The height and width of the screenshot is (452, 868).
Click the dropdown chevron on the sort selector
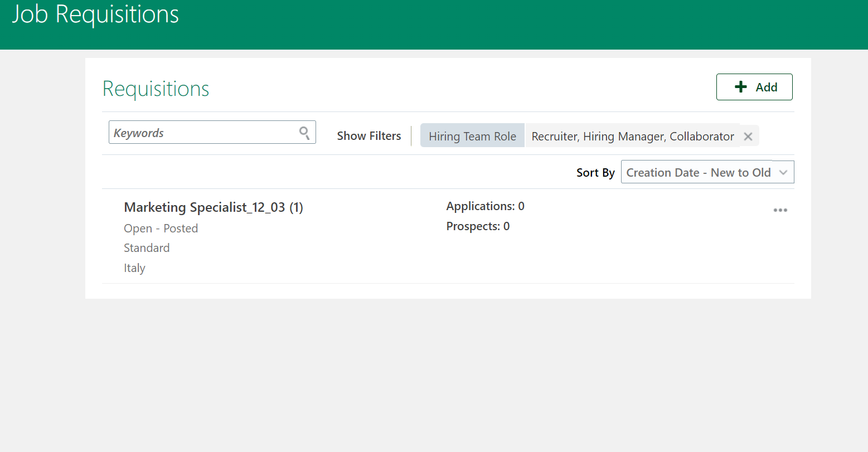pos(784,172)
